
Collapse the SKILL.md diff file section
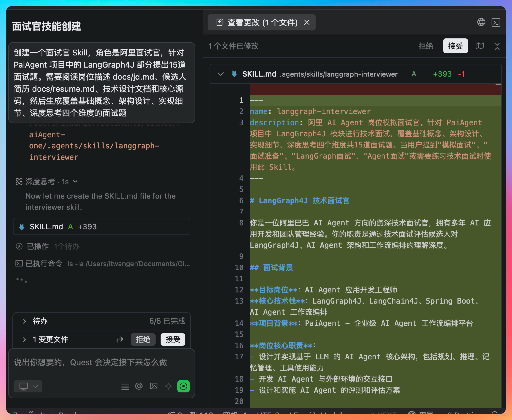pyautogui.click(x=221, y=74)
